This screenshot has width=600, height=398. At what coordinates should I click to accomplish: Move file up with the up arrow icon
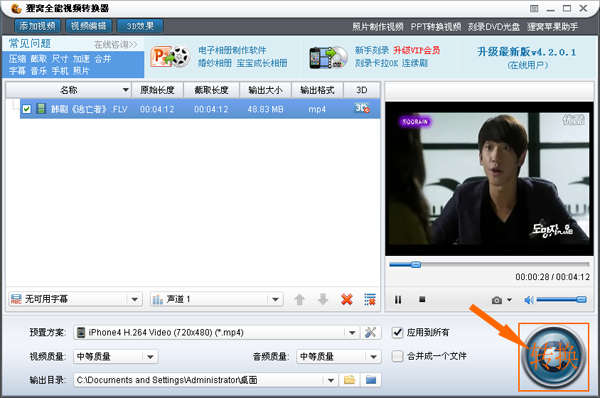click(300, 299)
